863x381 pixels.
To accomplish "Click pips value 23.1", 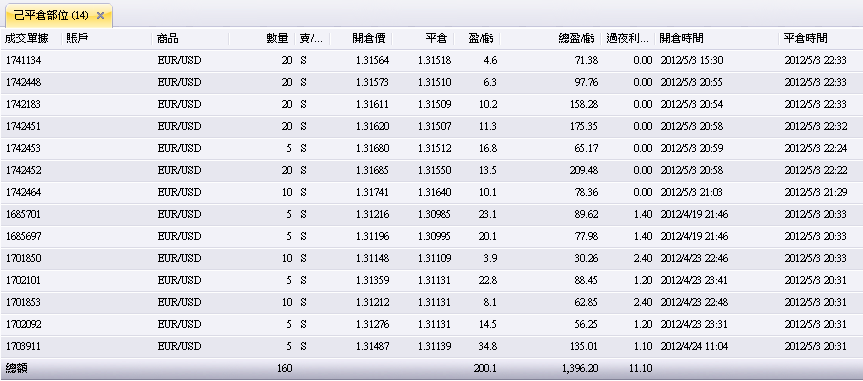I will (x=488, y=215).
